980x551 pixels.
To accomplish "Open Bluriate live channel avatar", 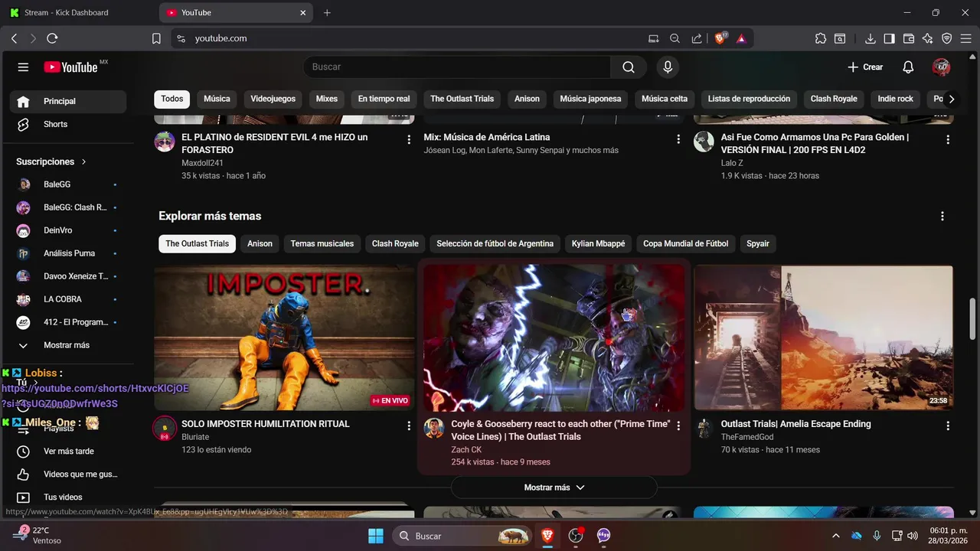I will pos(165,428).
